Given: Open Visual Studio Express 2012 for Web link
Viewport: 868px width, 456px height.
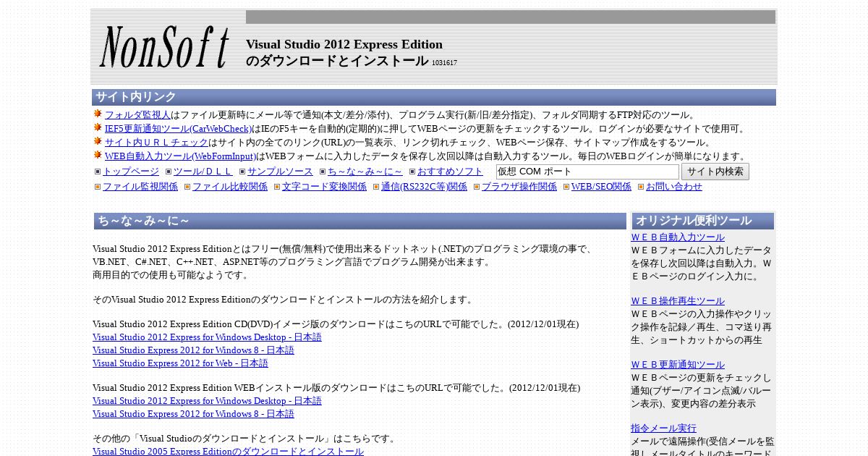Looking at the screenshot, I should click(x=180, y=363).
